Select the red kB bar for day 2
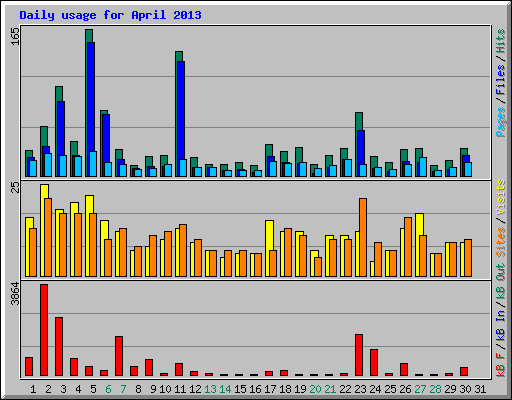512x400 pixels. [44, 330]
